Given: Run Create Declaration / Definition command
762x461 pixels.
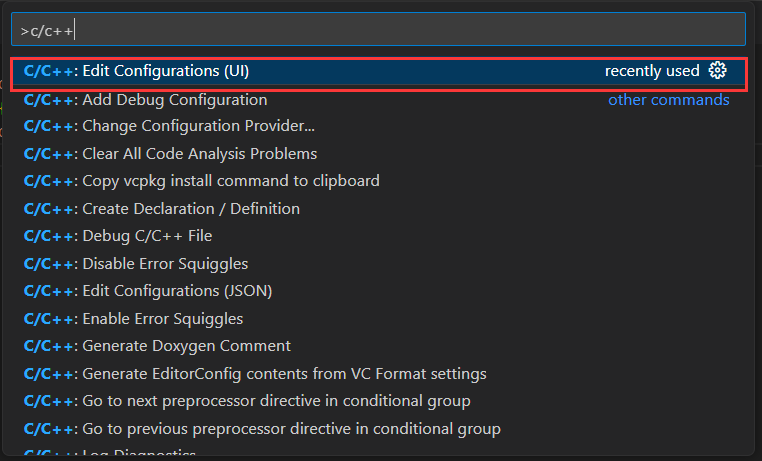Looking at the screenshot, I should 190,209.
